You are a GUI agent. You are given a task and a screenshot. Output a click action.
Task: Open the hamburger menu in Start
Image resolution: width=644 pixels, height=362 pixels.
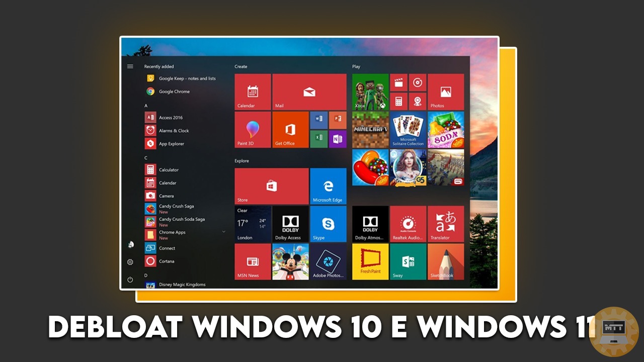[130, 66]
